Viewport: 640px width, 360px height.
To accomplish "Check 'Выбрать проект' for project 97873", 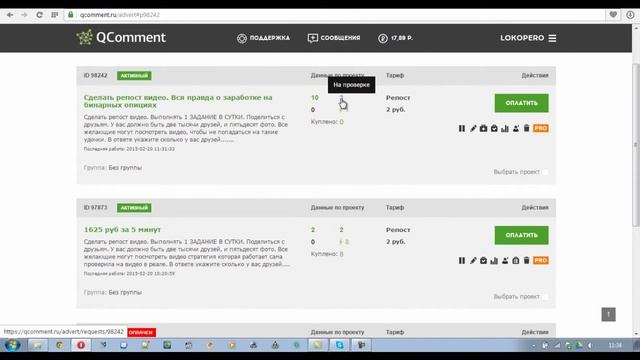I will [545, 297].
